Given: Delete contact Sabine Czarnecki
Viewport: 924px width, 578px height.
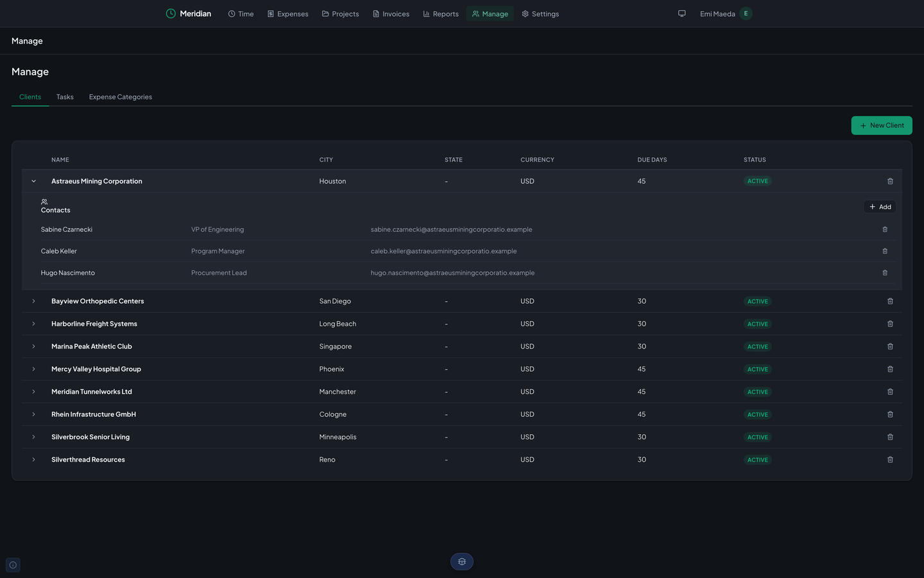Looking at the screenshot, I should click(885, 229).
